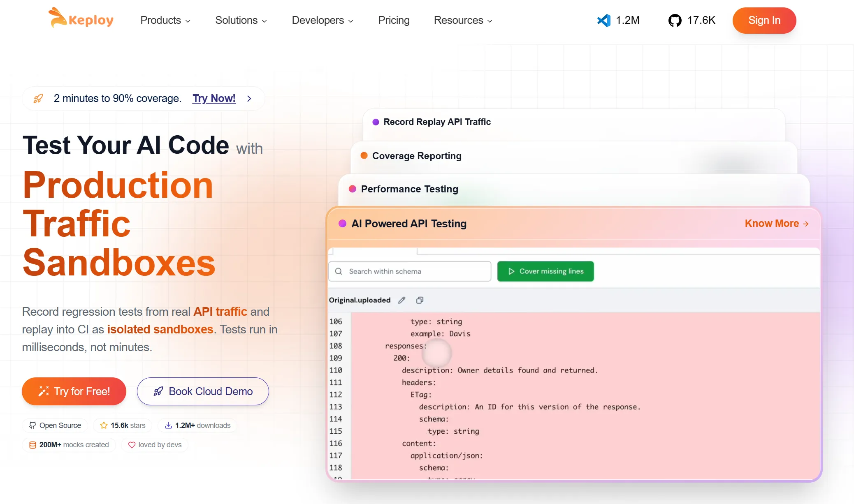Image resolution: width=854 pixels, height=504 pixels.
Task: Click the database icon in 200M+ mocks badge
Action: (32, 445)
